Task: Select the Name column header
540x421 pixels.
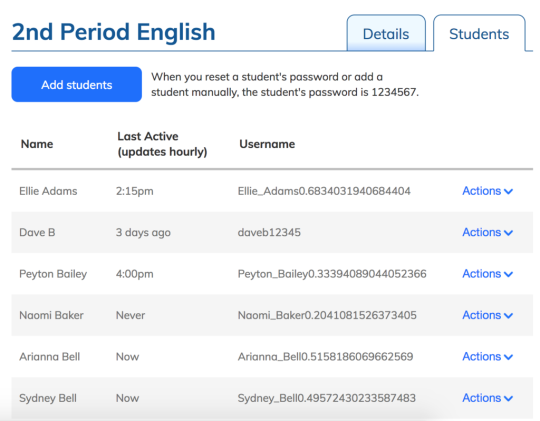Action: click(x=37, y=144)
